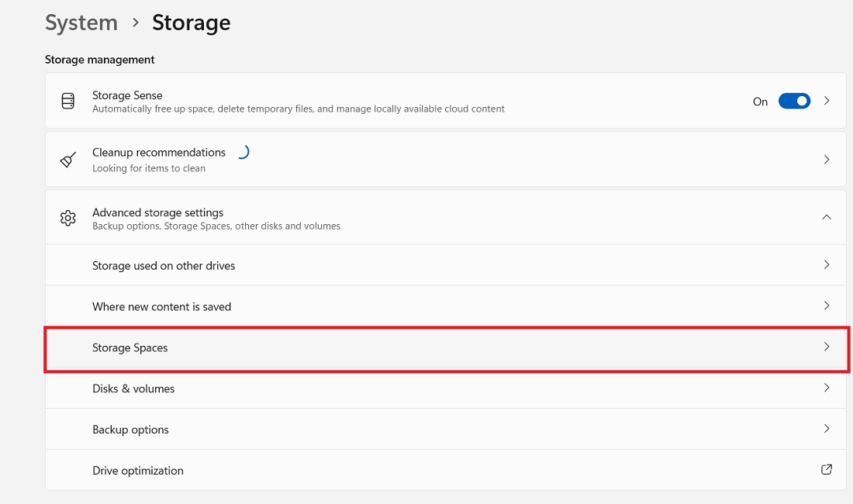This screenshot has width=853, height=504.
Task: Switch the On toggle for automatic cleanup
Action: tap(794, 101)
